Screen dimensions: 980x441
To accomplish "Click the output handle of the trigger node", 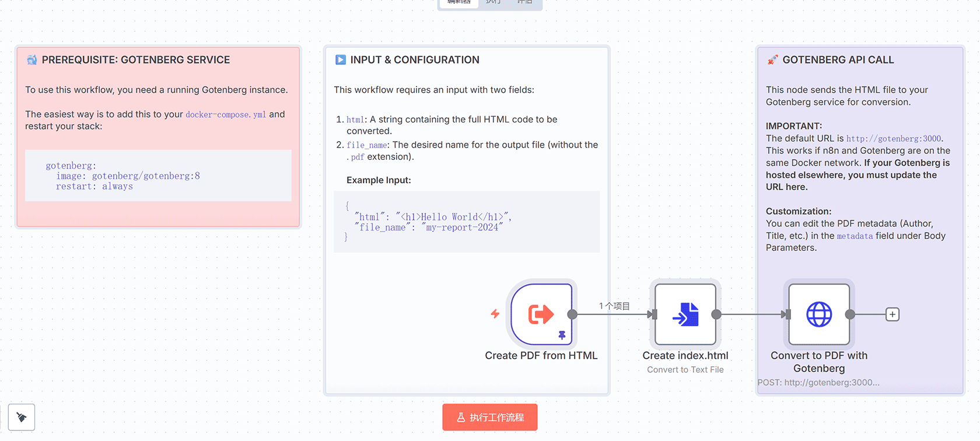I will coord(572,314).
